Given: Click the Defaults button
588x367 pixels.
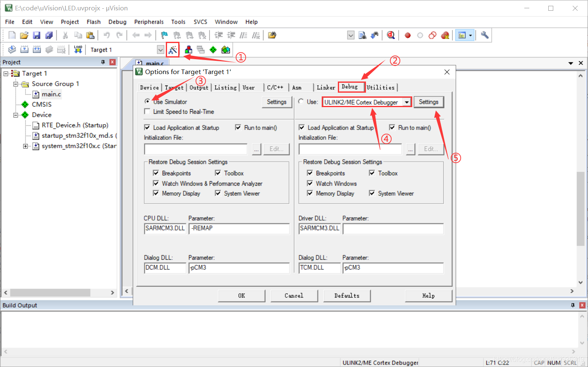Looking at the screenshot, I should 347,295.
